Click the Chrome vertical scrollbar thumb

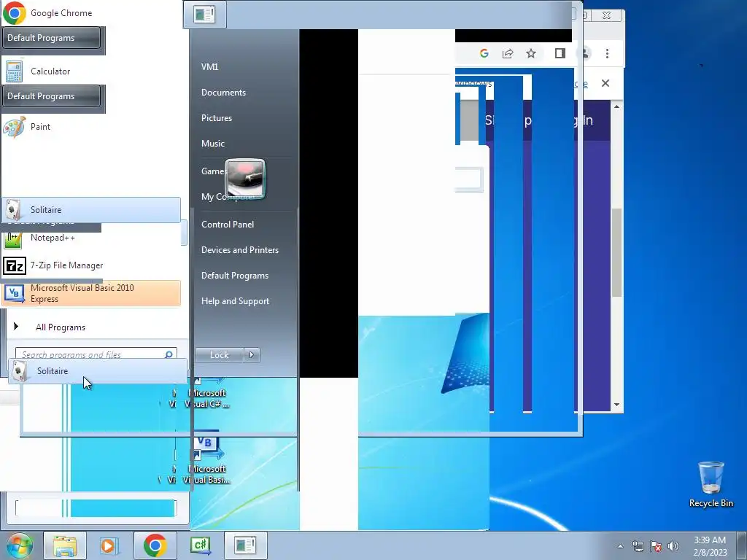[x=616, y=252]
